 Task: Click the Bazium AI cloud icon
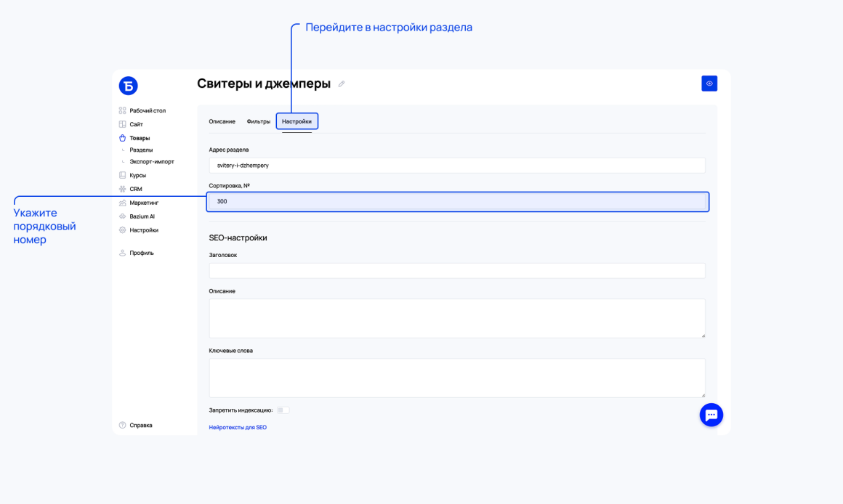tap(122, 216)
